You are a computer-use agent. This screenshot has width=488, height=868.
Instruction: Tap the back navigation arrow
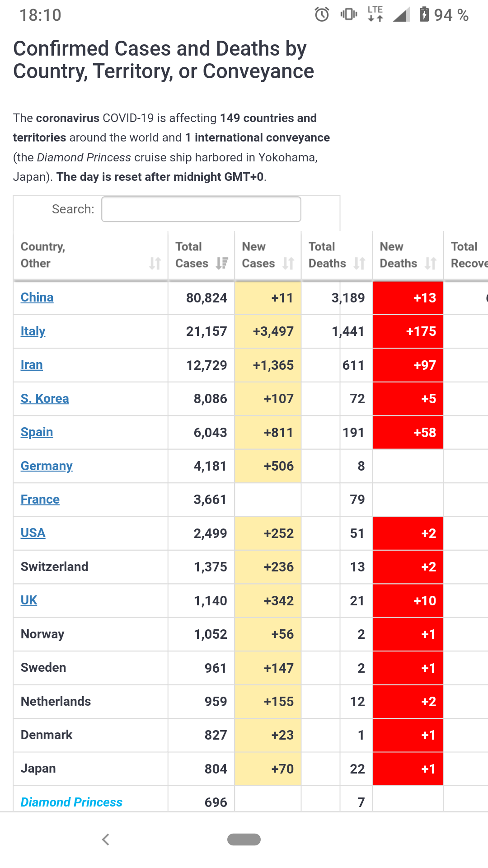click(x=106, y=840)
